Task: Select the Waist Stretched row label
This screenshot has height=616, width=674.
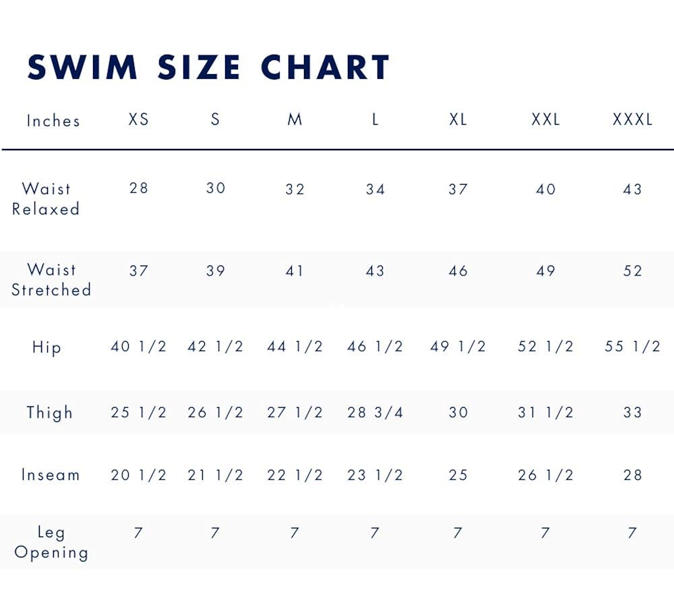Action: (51, 280)
